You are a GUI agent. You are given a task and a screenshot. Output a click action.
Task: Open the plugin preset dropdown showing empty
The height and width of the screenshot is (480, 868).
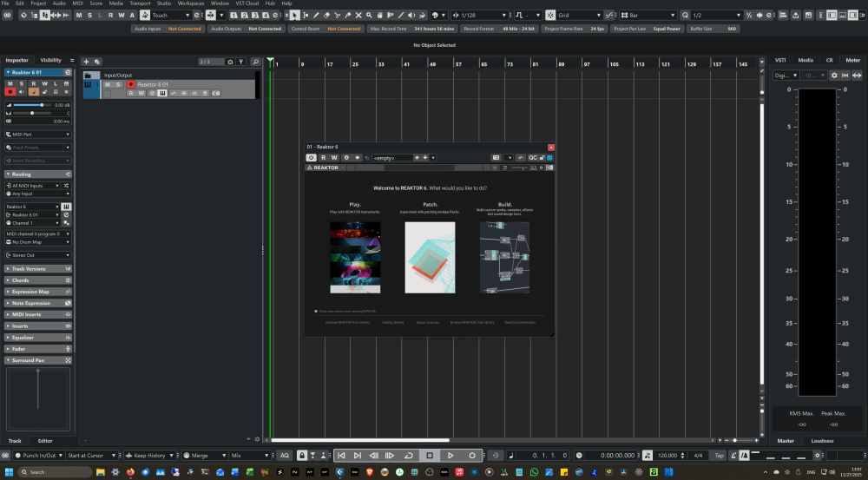coord(391,158)
